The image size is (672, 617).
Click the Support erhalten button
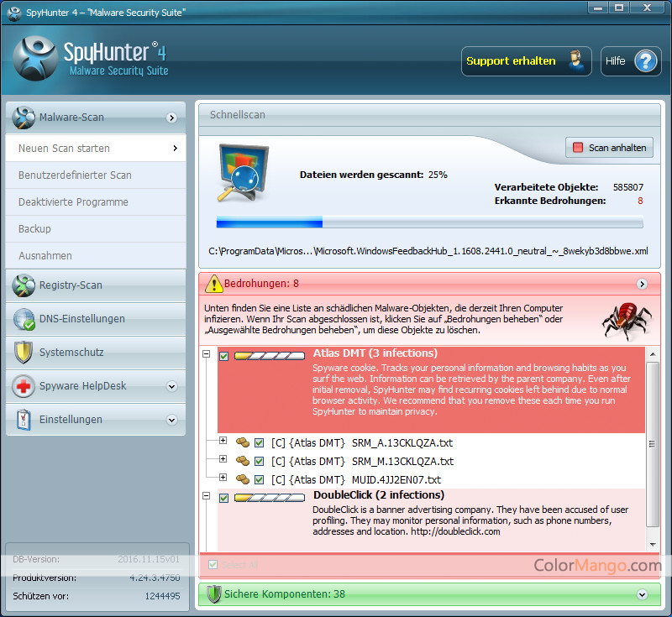[527, 61]
